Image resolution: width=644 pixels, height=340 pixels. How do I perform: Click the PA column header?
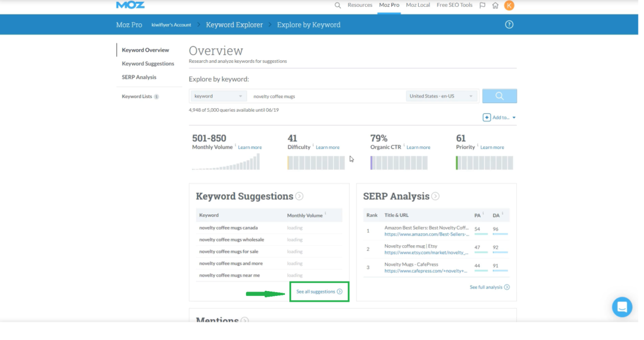click(477, 215)
